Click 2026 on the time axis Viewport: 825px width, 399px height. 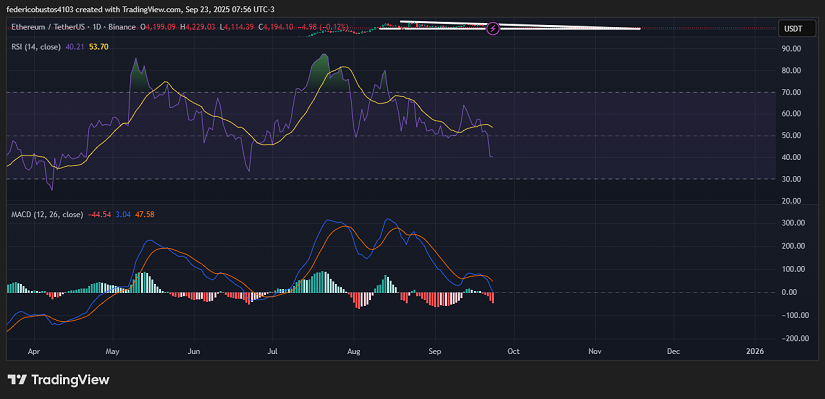(x=755, y=351)
